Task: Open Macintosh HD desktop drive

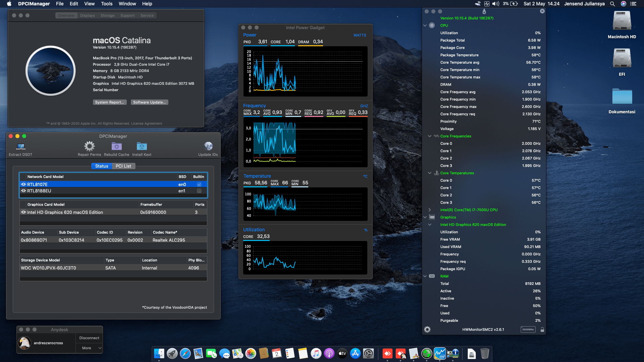Action: (622, 21)
